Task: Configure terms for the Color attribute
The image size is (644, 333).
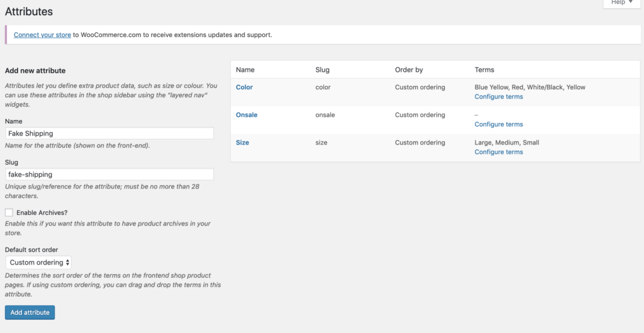Action: (498, 97)
